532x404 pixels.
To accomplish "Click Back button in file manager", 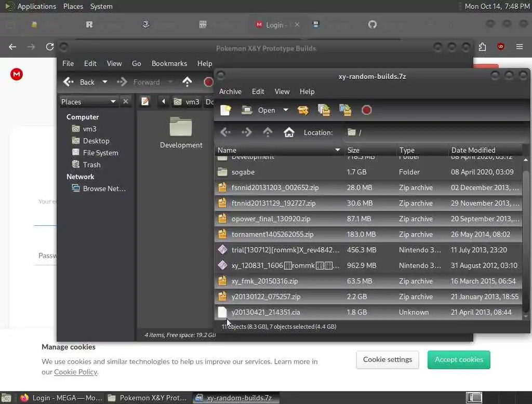I will coord(79,82).
